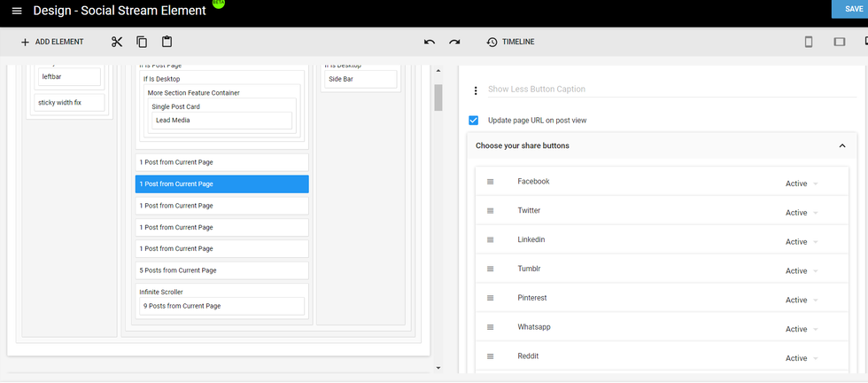Open the hamburger navigation menu
Screen dimensions: 868x383
(x=17, y=11)
